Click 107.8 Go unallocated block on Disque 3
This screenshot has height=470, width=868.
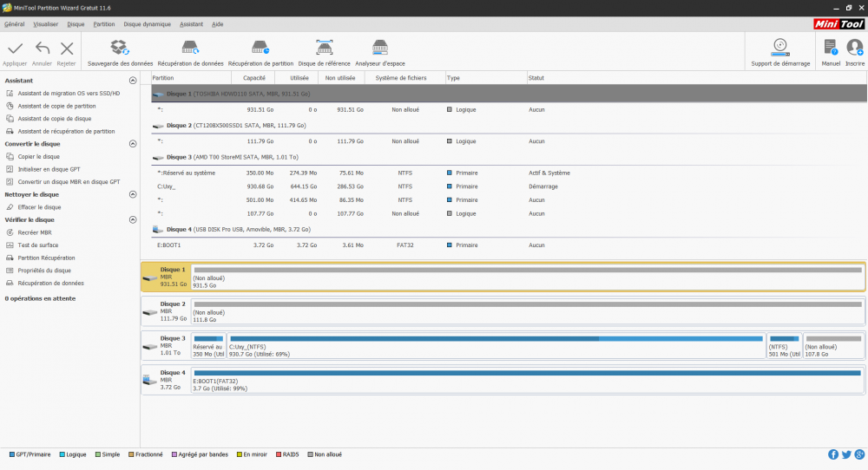click(833, 346)
